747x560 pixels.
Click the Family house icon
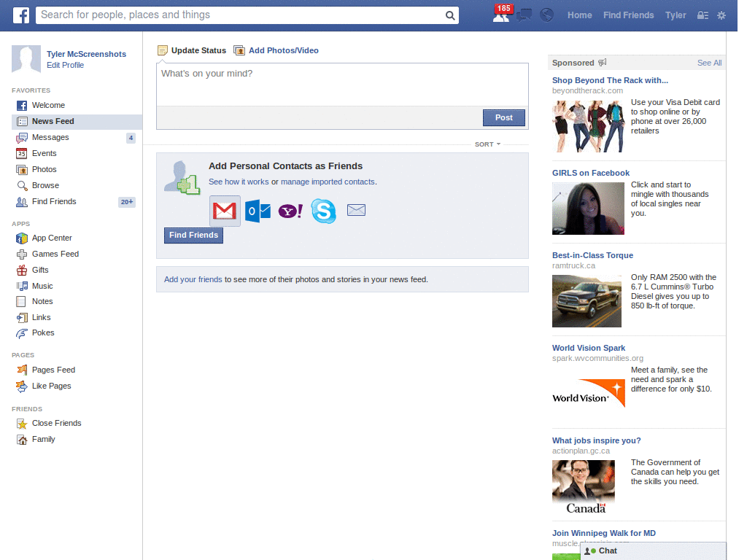(x=21, y=440)
